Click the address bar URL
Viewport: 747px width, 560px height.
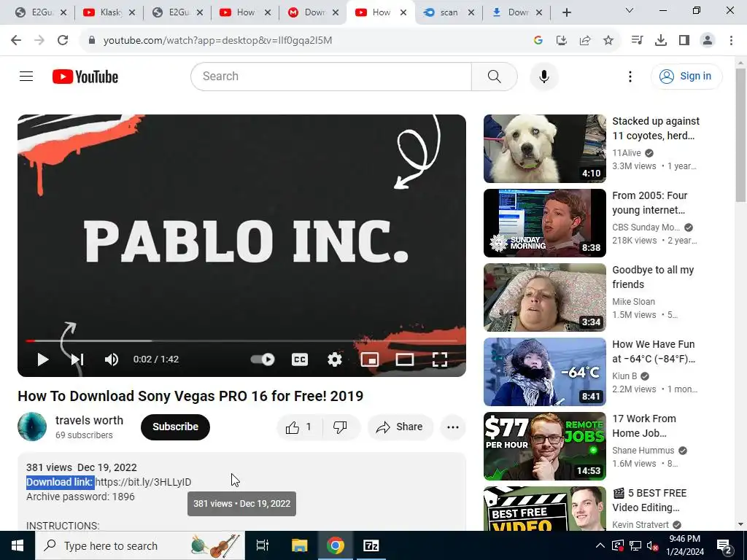pyautogui.click(x=217, y=41)
